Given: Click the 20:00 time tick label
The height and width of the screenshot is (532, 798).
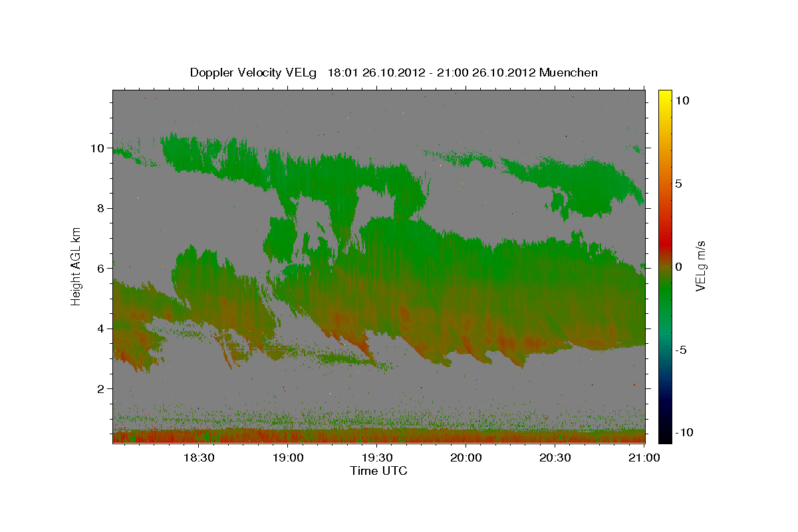Looking at the screenshot, I should 466,458.
